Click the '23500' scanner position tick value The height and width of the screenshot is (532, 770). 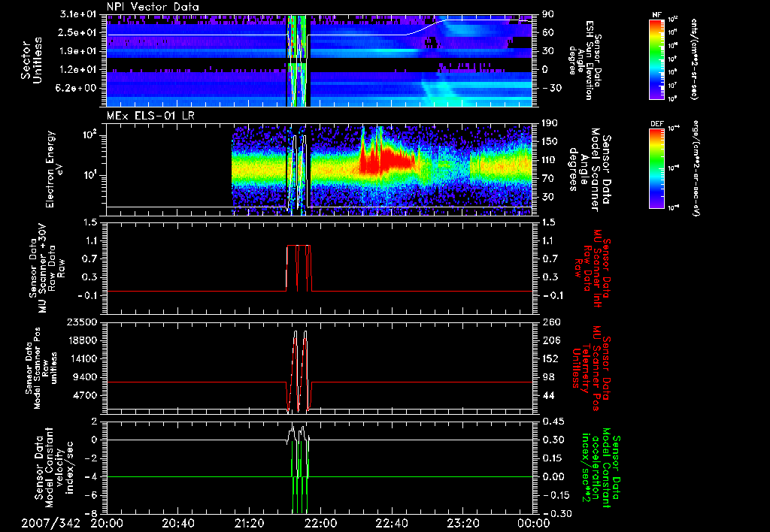pos(81,322)
